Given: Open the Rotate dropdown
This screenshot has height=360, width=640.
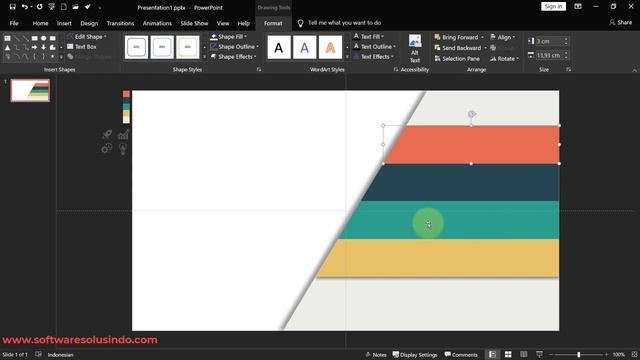Looking at the screenshot, I should (x=504, y=59).
